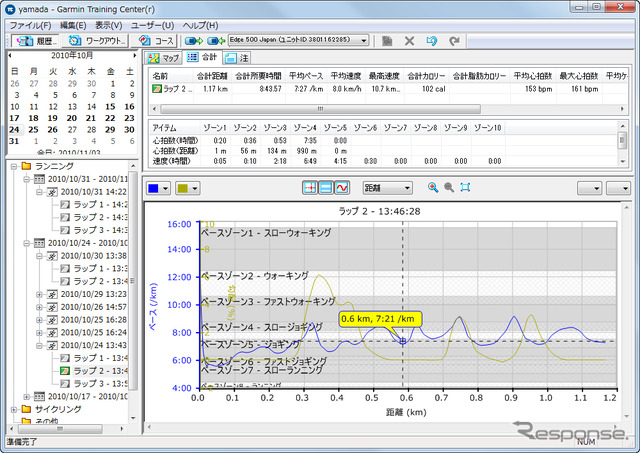Collapse the 2010/10/31 - 2010/11 week node
The width and height of the screenshot is (640, 453).
(x=26, y=179)
